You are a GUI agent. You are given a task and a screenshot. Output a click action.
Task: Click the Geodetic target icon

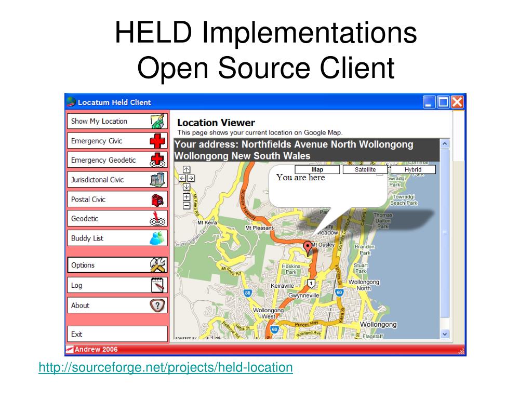click(158, 219)
